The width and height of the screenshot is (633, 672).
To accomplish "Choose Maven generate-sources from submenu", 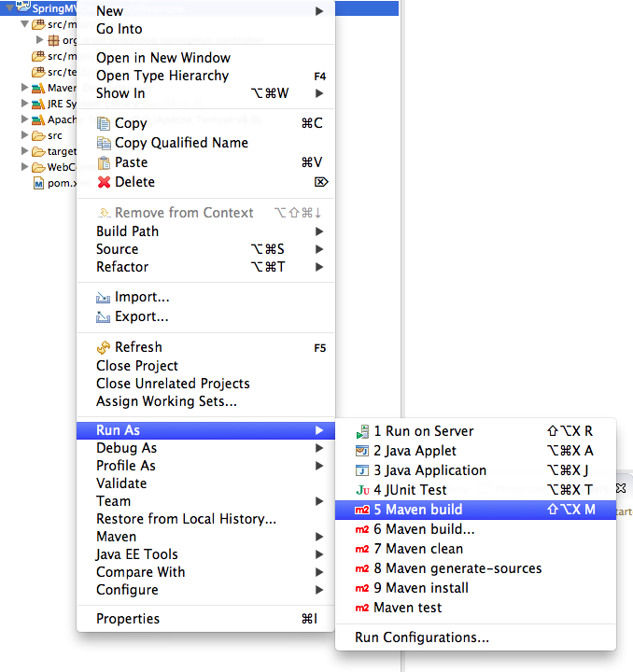I will coord(457,568).
